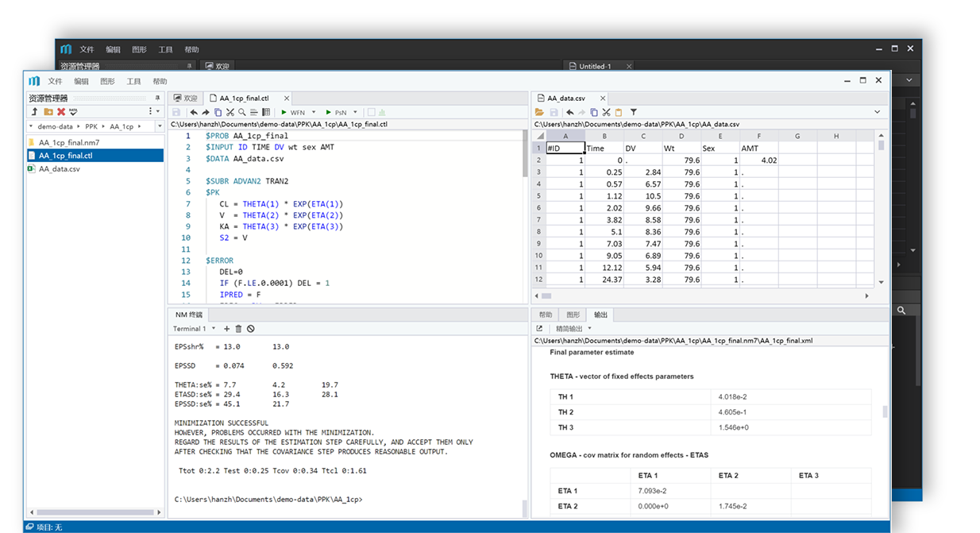This screenshot has height=533, width=980.
Task: Click the go up one folder arrow in 资源管理器
Action: pyautogui.click(x=35, y=112)
